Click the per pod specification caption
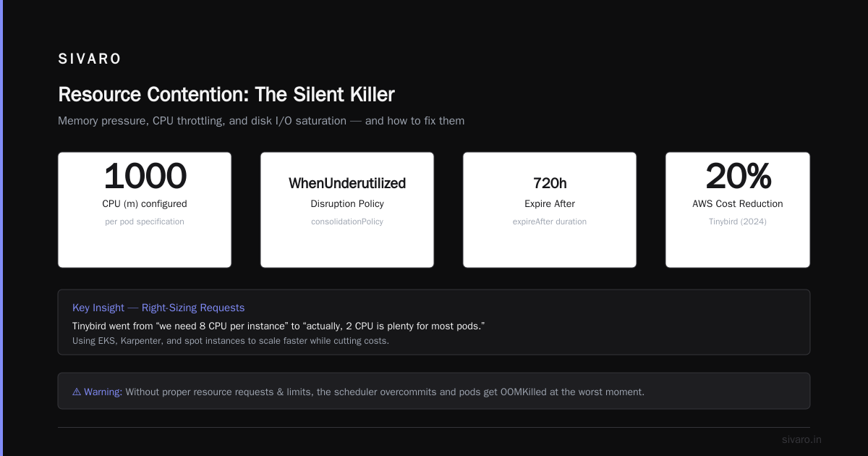This screenshot has width=868, height=456. pos(145,221)
